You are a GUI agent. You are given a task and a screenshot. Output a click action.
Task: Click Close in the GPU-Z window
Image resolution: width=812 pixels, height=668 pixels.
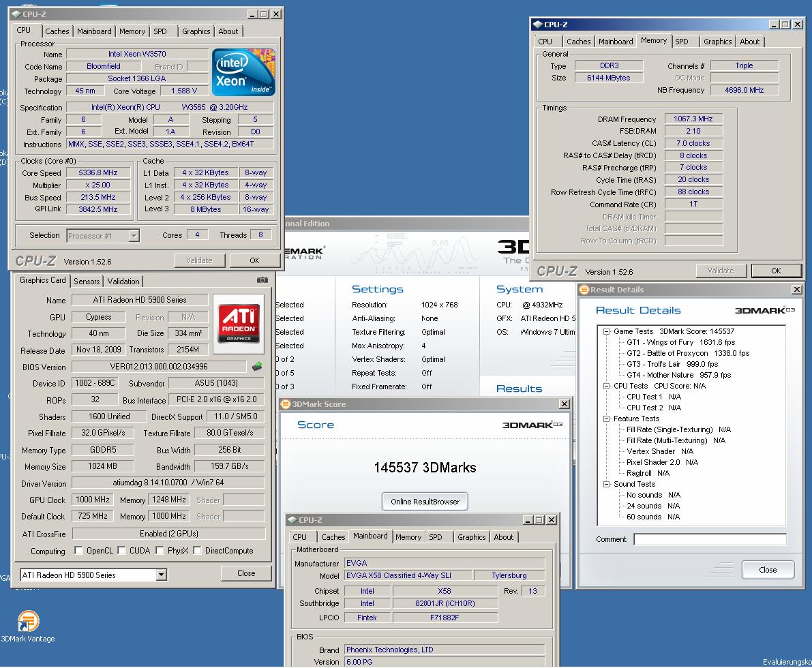coord(246,573)
